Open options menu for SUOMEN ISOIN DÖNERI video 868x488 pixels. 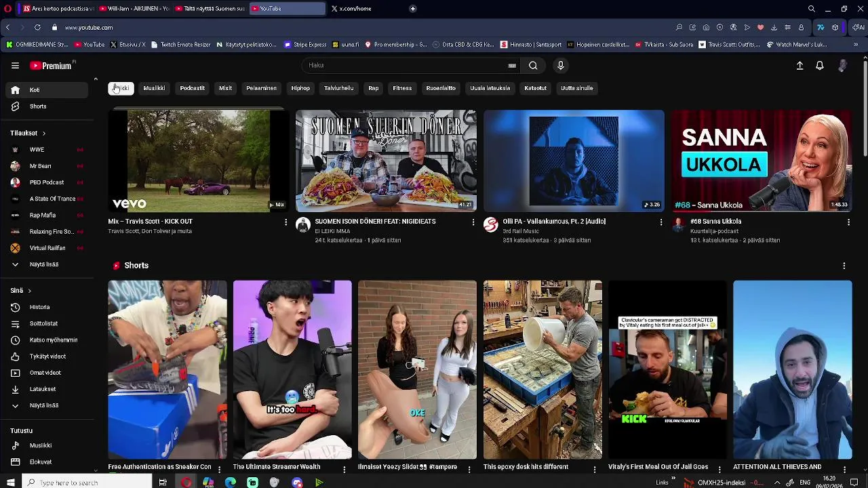coord(473,222)
